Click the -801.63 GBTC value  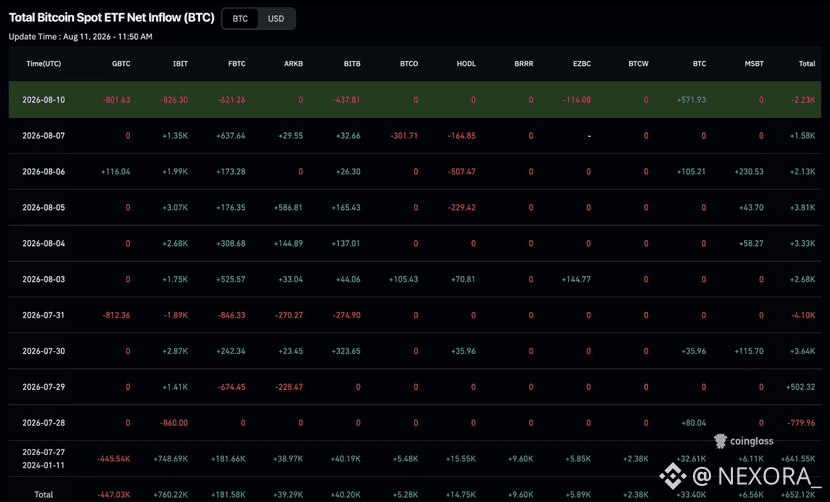click(x=116, y=100)
